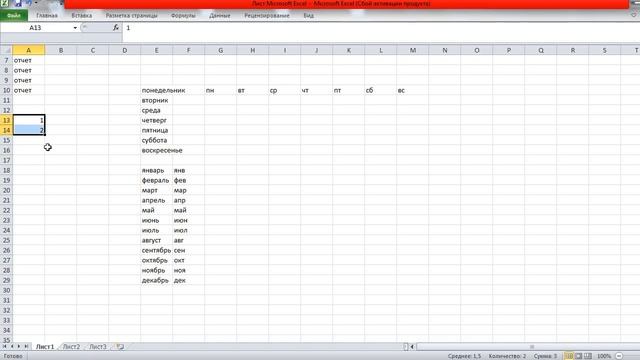Image resolution: width=640 pixels, height=360 pixels.
Task: Click the horizontal scrollbar left arrow
Action: (x=412, y=347)
